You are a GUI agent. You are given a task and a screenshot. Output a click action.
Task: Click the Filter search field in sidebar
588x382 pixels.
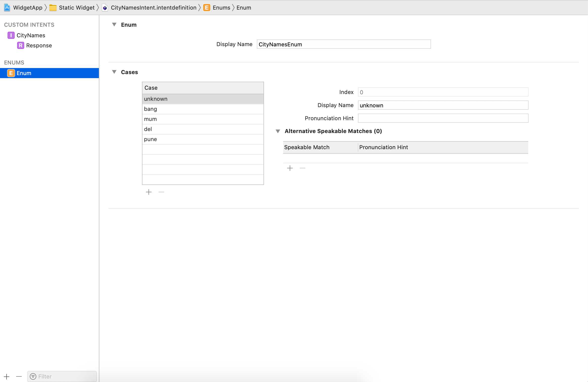(62, 376)
